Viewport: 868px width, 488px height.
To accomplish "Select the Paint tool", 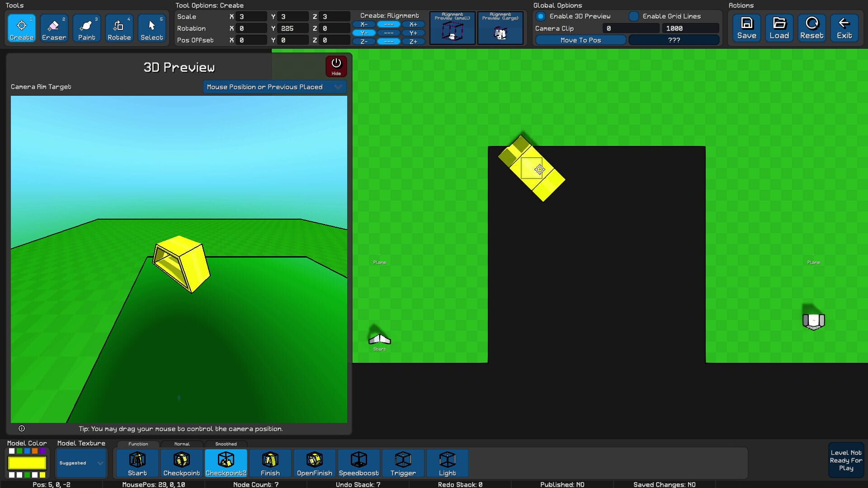I will click(x=86, y=28).
